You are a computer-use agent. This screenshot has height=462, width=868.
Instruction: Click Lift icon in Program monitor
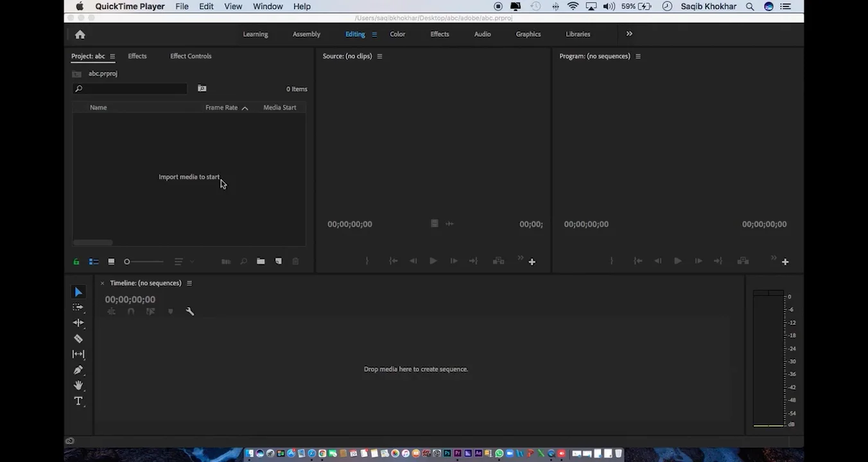point(743,261)
